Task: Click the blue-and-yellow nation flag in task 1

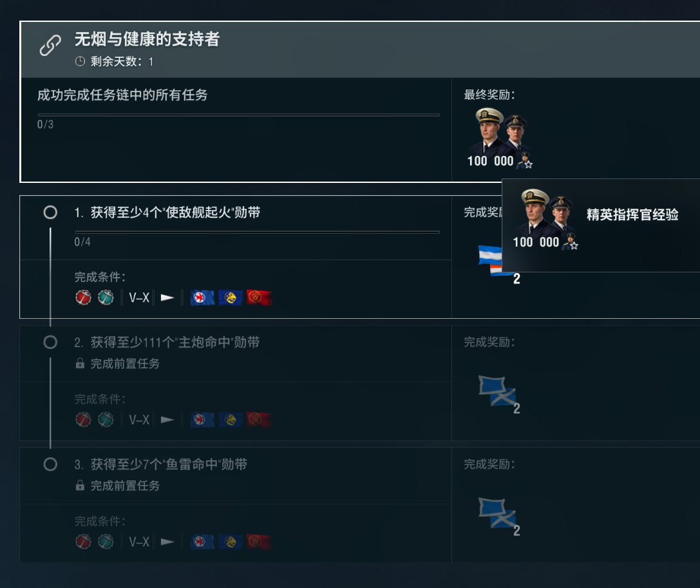Action: coord(231,298)
